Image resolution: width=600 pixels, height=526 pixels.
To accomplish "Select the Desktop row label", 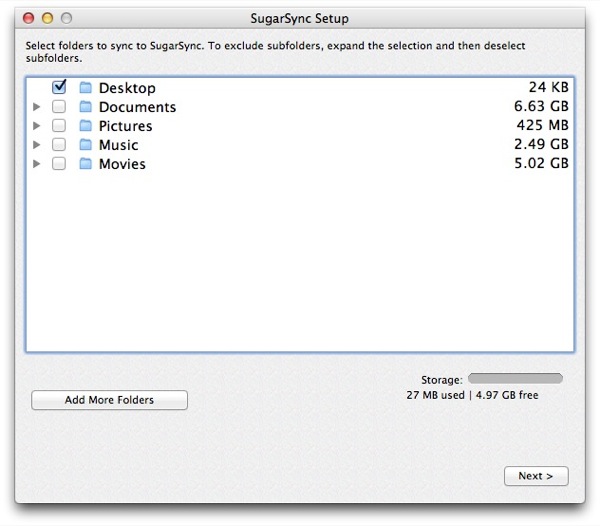I will [x=127, y=88].
